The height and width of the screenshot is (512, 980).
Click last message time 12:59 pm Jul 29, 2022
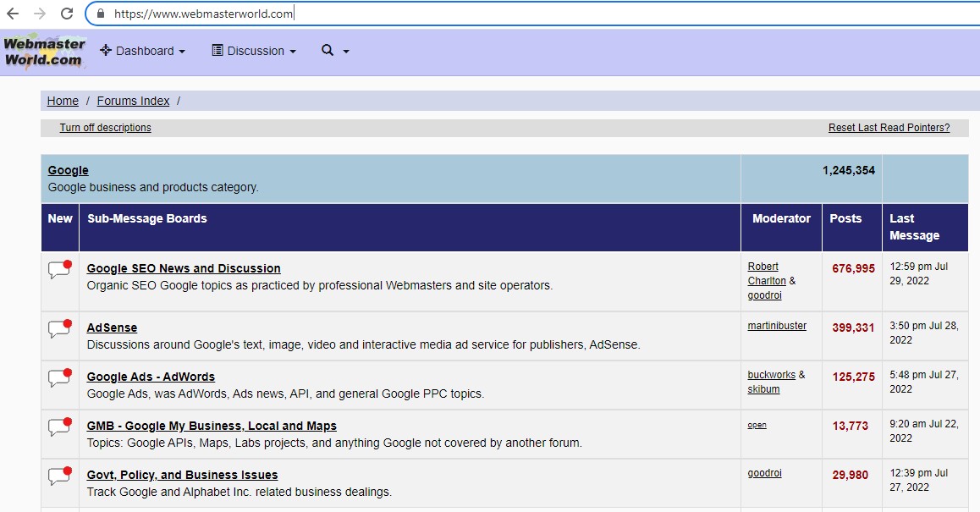pos(919,274)
